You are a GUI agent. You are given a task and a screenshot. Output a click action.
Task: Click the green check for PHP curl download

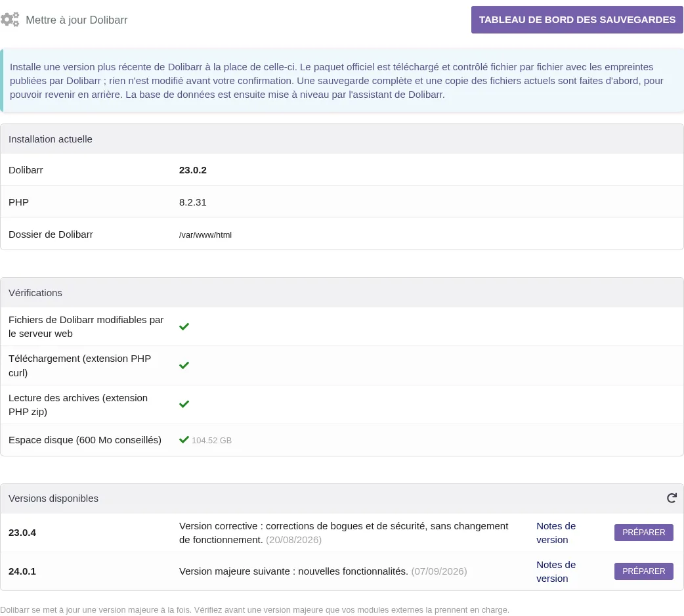[x=184, y=365]
